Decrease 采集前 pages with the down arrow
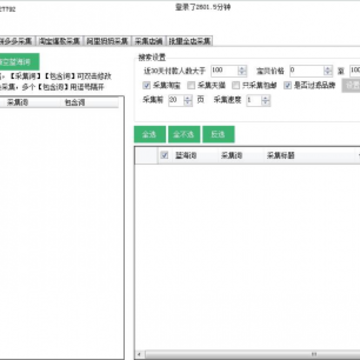360x360 pixels. pos(188,103)
